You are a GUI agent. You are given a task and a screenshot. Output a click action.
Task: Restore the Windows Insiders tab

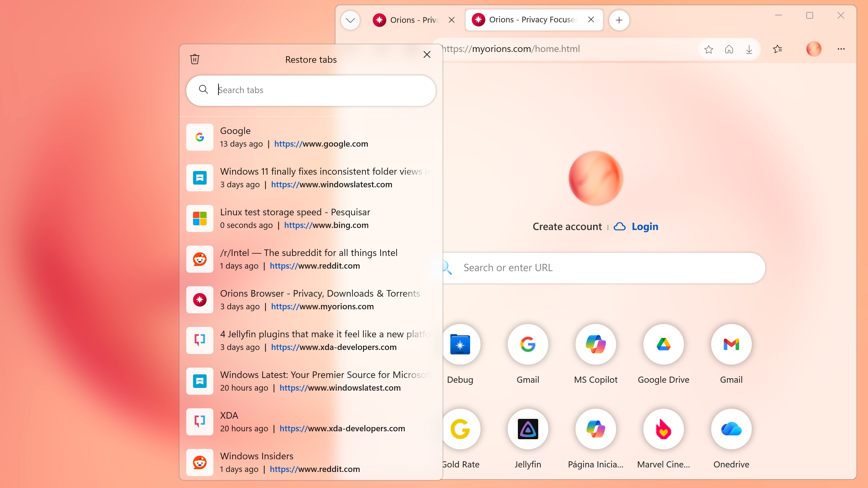(311, 462)
